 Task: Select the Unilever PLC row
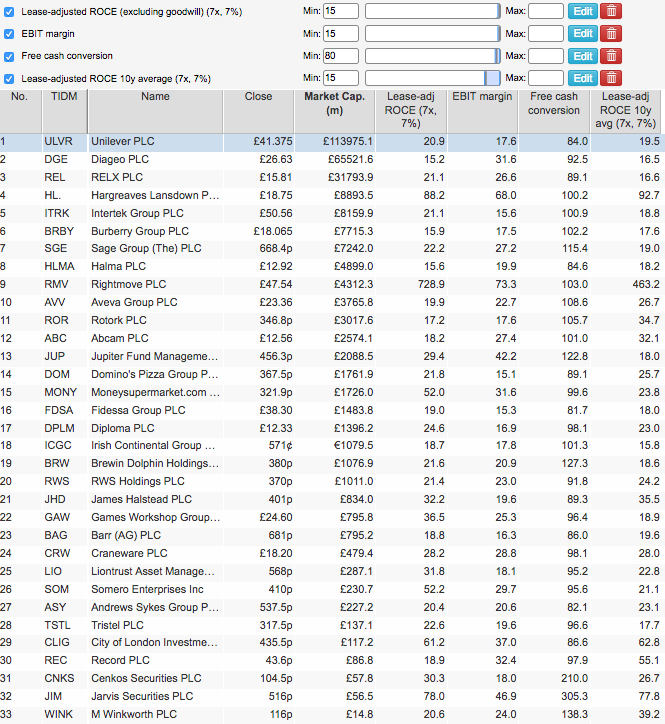coord(332,141)
